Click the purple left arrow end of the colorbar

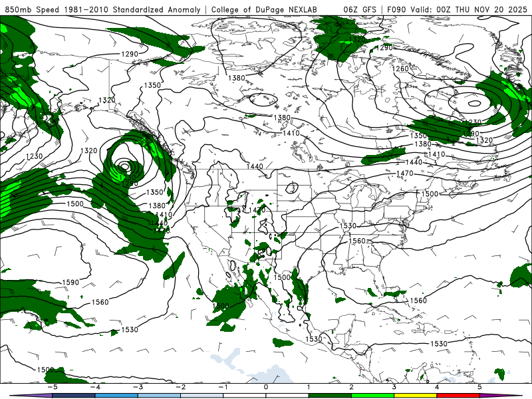point(31,396)
